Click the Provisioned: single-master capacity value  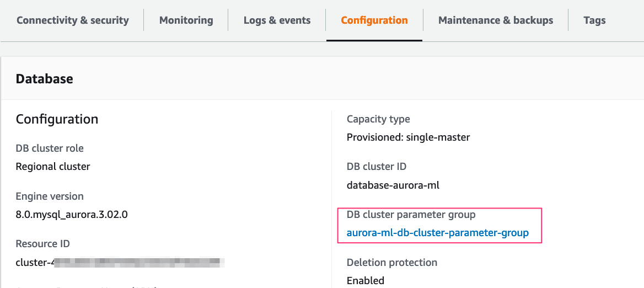click(x=408, y=137)
